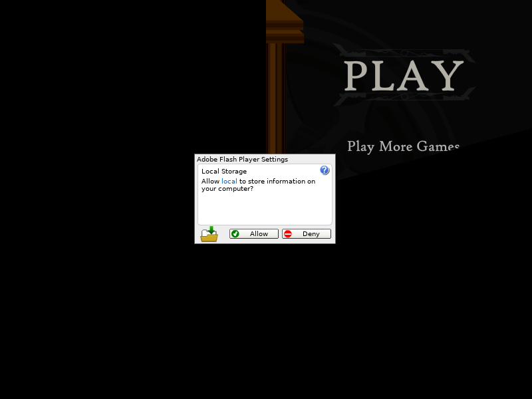Click the Deny button in Flash settings

pos(307,234)
